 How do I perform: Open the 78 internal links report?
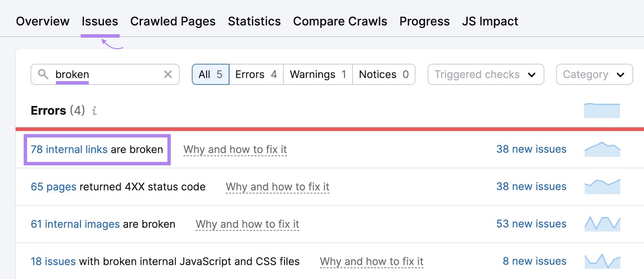(69, 149)
